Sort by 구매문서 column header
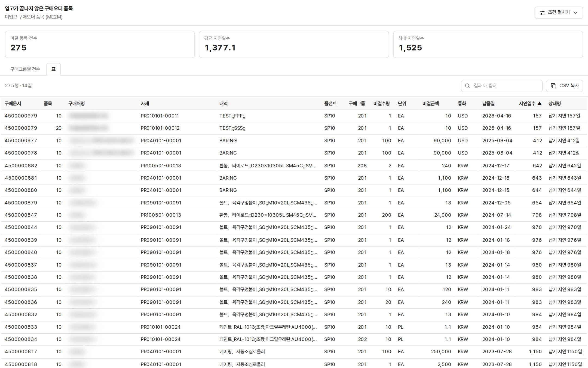This screenshot has width=588, height=368. (x=13, y=104)
